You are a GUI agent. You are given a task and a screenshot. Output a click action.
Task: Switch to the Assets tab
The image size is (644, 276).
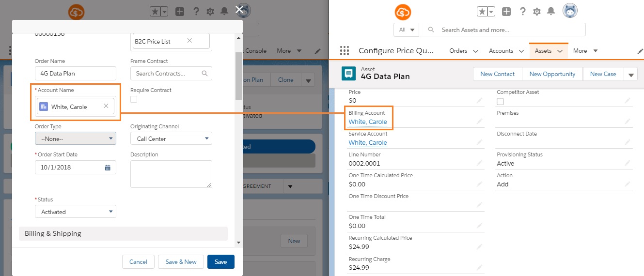tap(543, 51)
